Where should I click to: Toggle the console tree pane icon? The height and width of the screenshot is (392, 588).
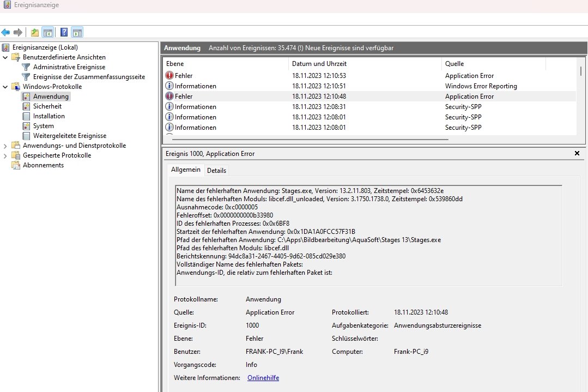click(47, 32)
